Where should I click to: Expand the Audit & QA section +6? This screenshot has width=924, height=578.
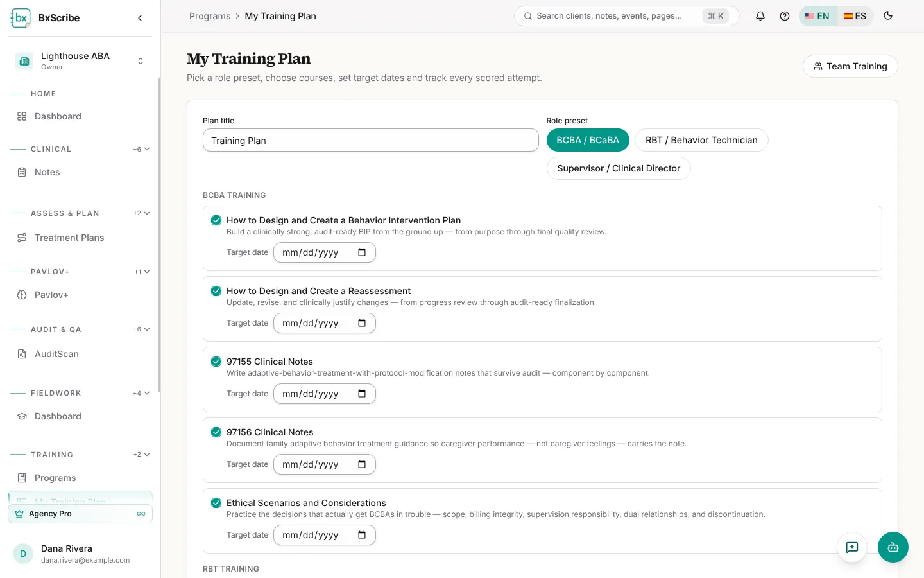142,329
